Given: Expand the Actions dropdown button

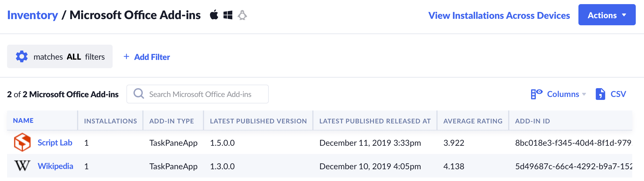Looking at the screenshot, I should click(607, 15).
